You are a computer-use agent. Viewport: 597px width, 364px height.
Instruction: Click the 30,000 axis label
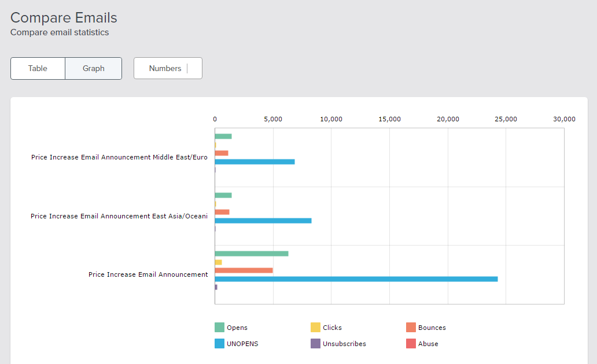click(564, 119)
